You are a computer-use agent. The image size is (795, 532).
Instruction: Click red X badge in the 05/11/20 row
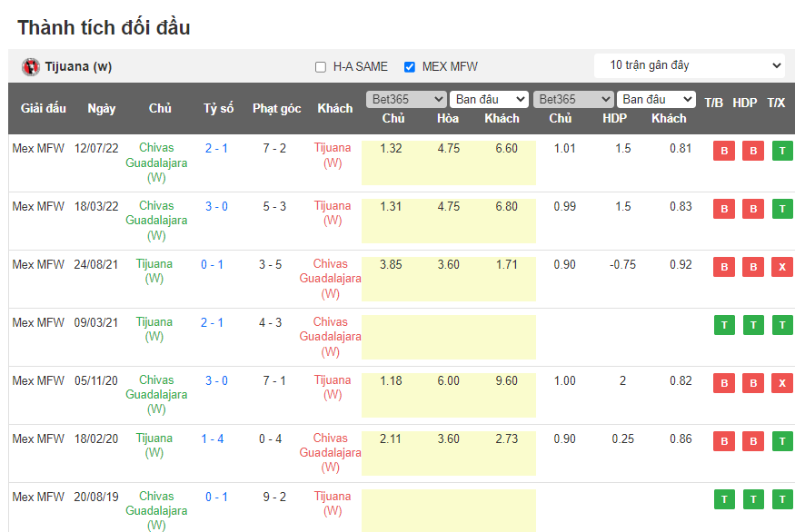coord(781,383)
